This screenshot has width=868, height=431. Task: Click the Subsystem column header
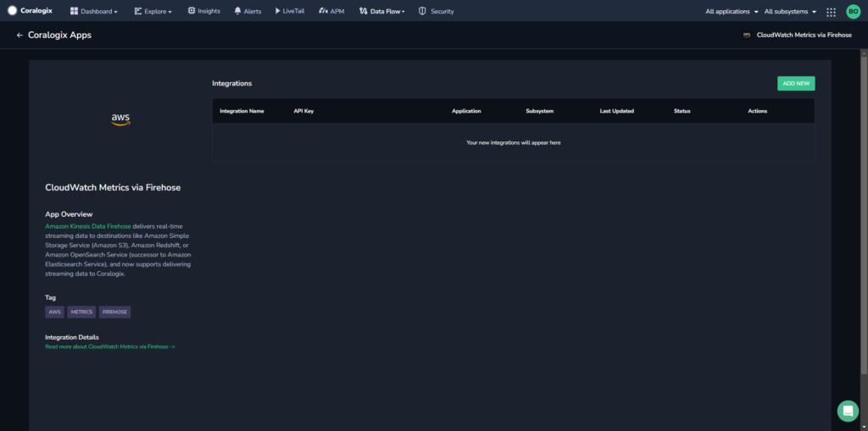coord(540,111)
